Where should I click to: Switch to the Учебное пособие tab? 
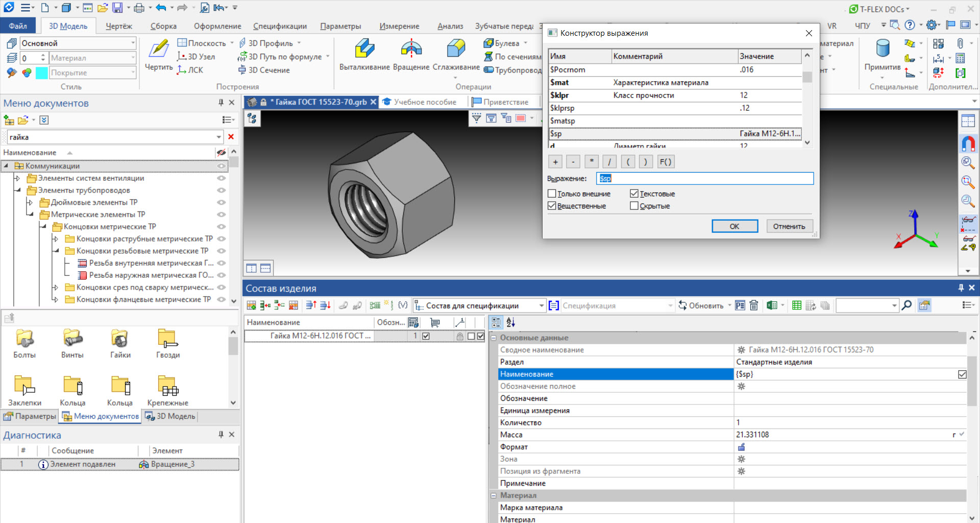pos(425,102)
